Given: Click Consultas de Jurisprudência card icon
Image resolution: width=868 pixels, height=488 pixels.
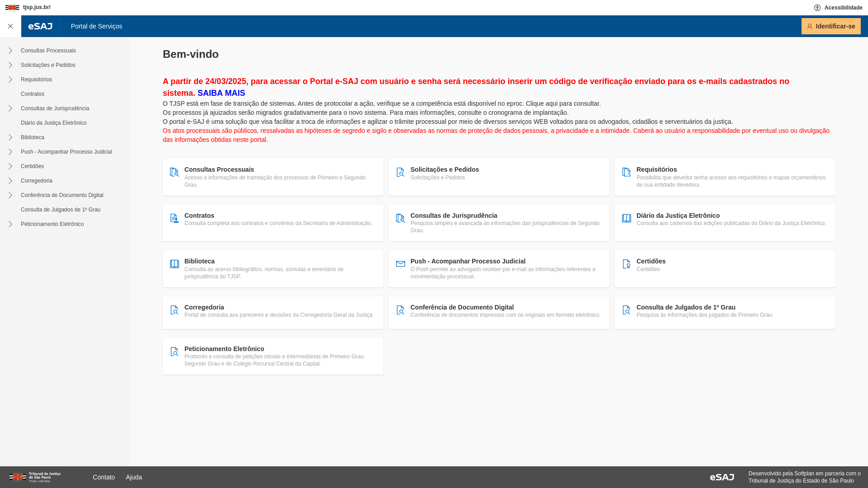Looking at the screenshot, I should pos(401,218).
